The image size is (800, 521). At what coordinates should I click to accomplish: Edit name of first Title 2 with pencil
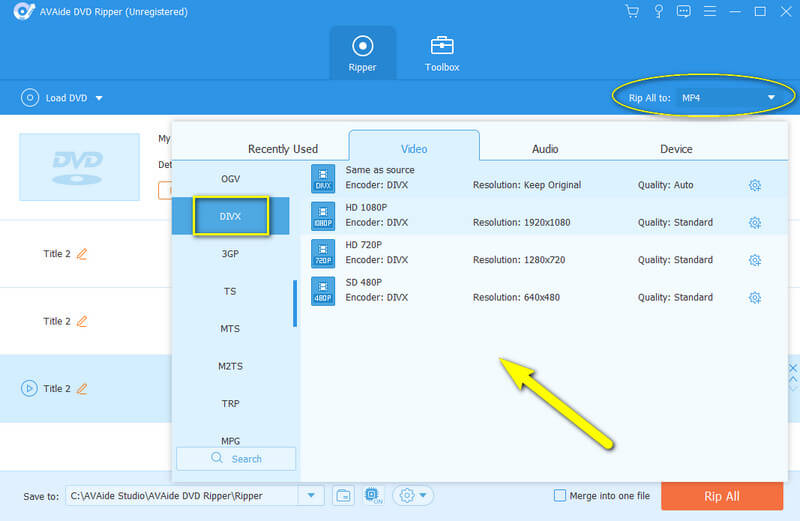point(82,254)
